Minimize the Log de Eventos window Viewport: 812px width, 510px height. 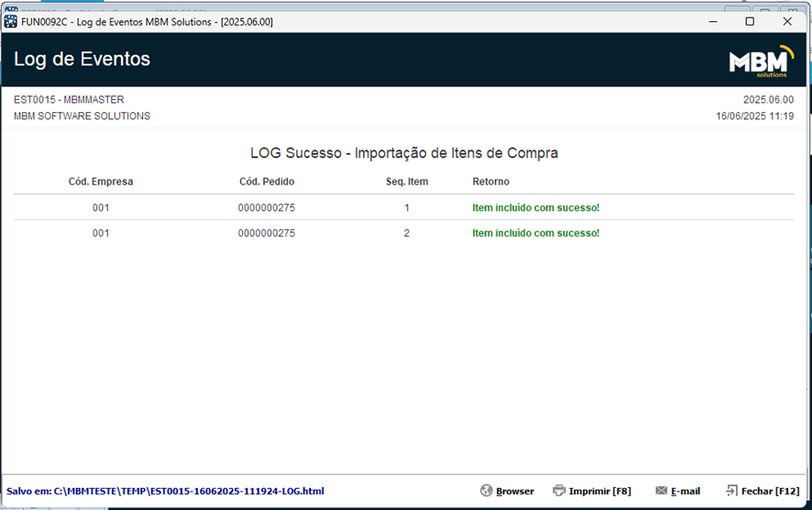coord(712,21)
